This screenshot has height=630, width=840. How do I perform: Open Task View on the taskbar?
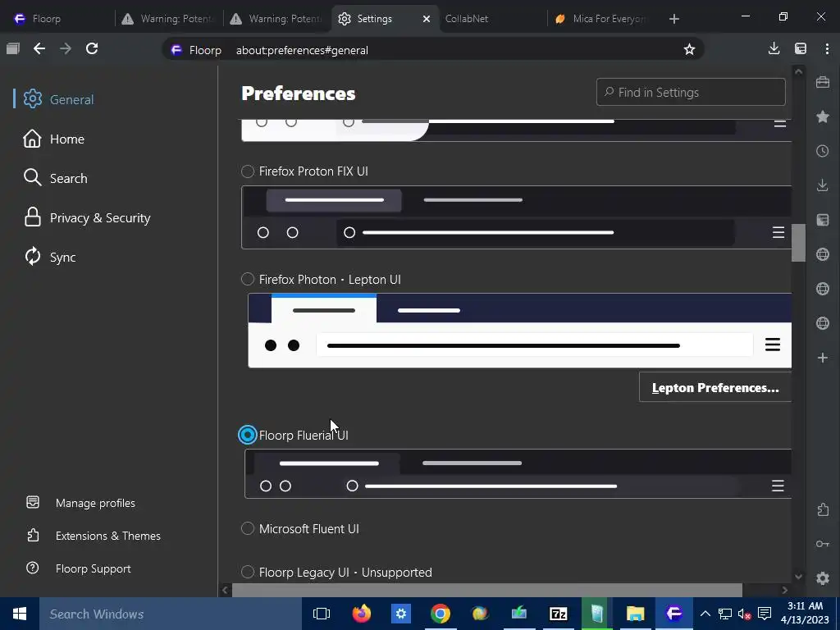[321, 614]
